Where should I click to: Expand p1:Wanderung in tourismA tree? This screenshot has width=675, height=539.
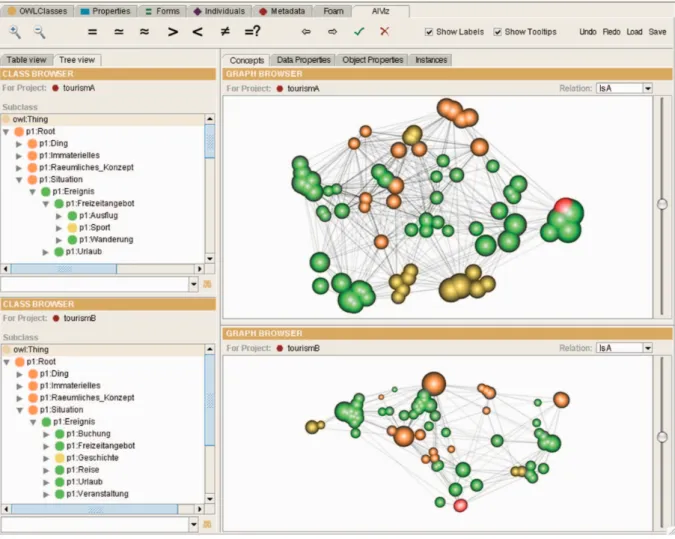pyautogui.click(x=59, y=240)
